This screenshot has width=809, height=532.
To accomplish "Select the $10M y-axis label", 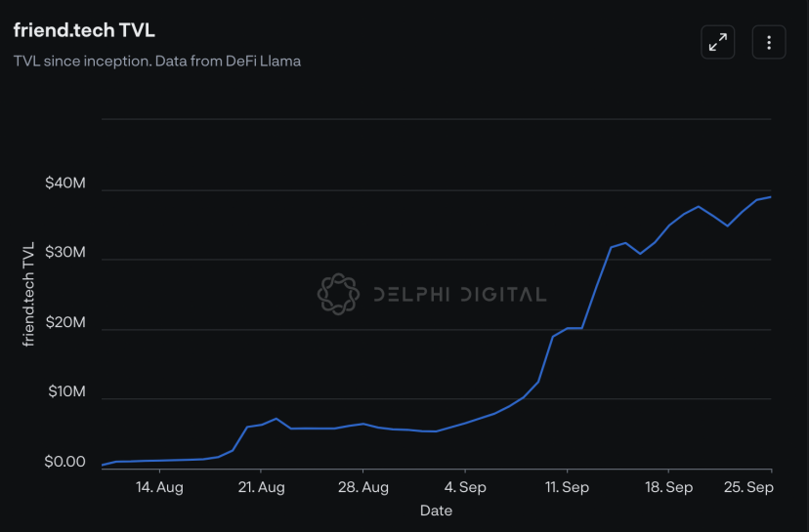I will click(x=67, y=391).
